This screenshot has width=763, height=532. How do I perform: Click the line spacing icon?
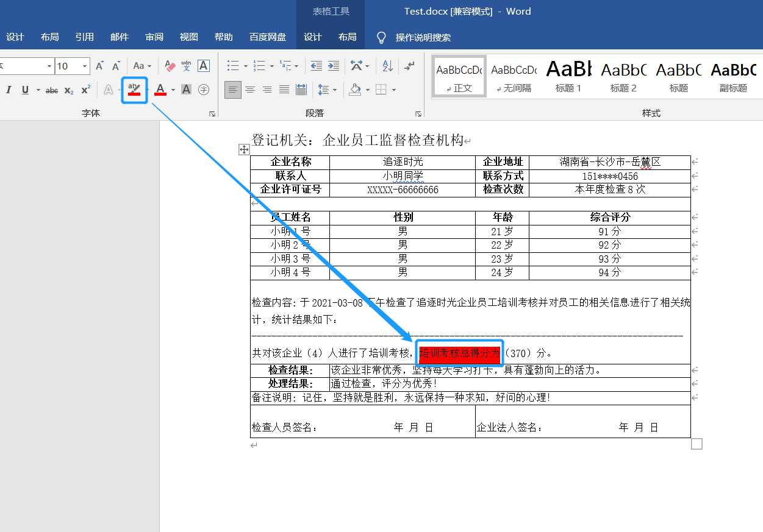(x=324, y=90)
